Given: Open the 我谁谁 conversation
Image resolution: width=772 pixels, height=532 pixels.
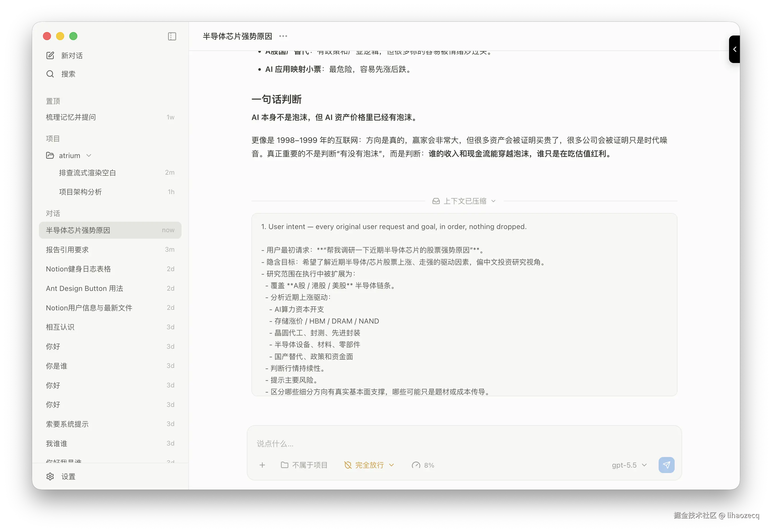Looking at the screenshot, I should (110, 443).
